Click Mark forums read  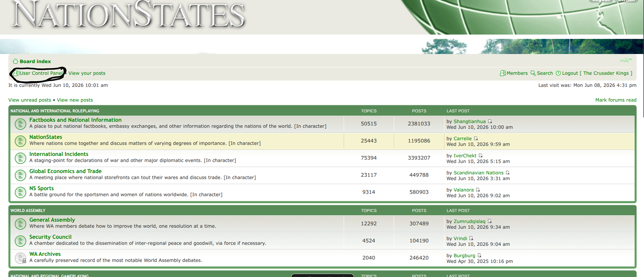[x=616, y=100]
